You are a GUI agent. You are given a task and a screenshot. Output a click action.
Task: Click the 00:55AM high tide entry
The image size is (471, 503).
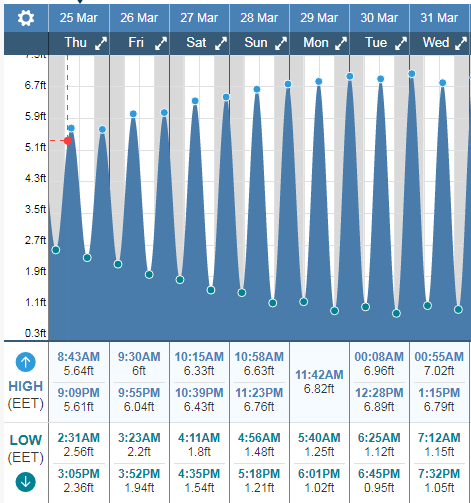(439, 363)
